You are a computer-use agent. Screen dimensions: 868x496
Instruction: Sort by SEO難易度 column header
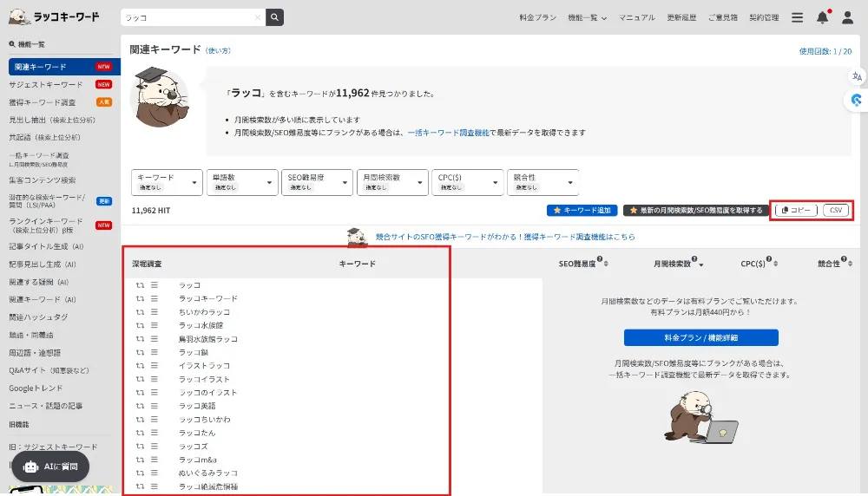click(583, 264)
